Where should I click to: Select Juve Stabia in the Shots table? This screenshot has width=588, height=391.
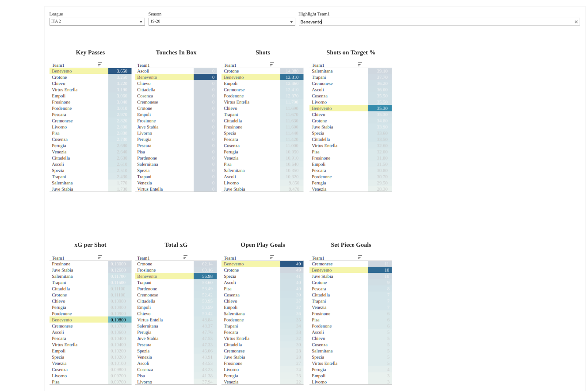coord(234,189)
